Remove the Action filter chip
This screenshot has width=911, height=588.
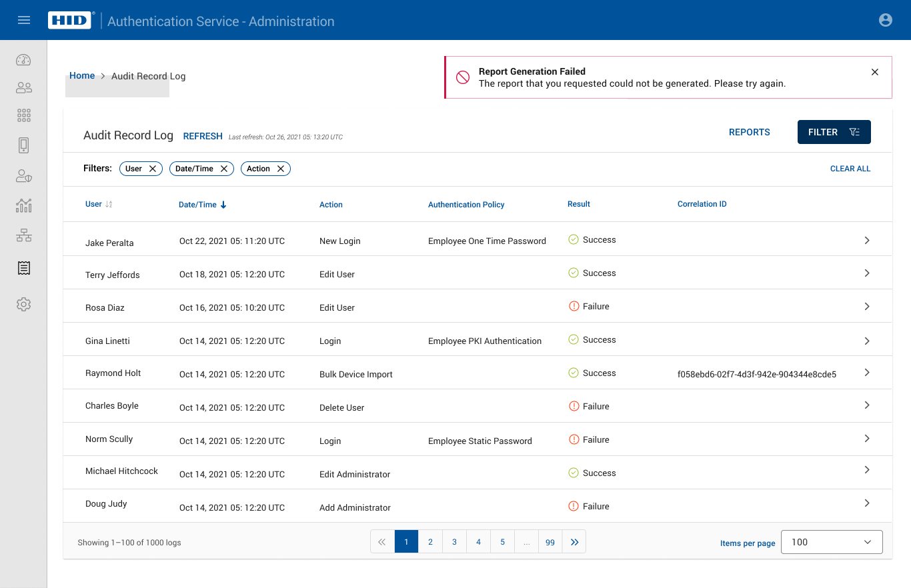click(x=281, y=169)
